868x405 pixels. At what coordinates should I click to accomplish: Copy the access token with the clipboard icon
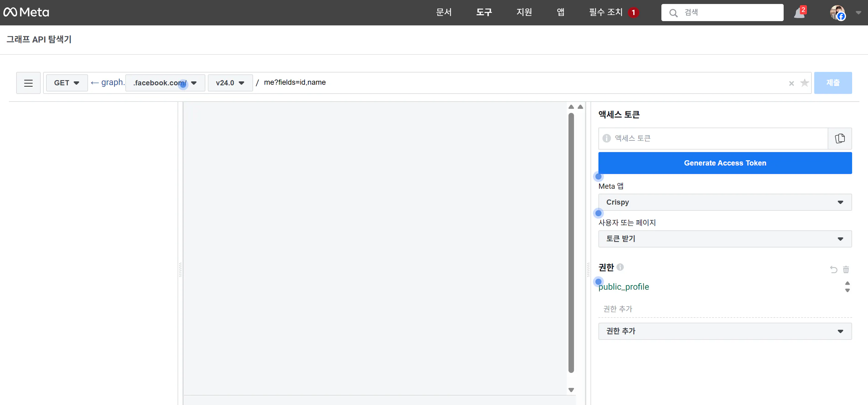point(839,139)
